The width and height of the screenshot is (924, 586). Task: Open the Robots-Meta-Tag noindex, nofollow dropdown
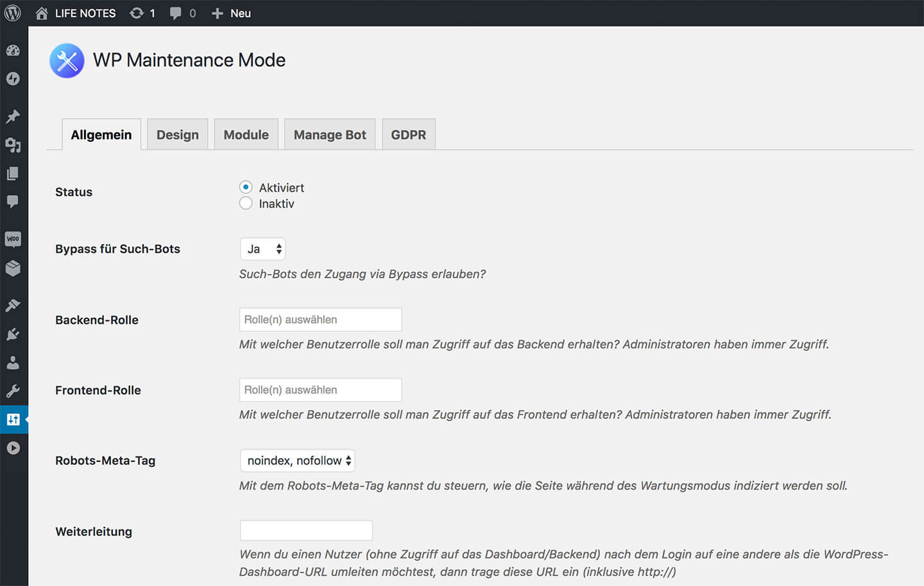(297, 460)
